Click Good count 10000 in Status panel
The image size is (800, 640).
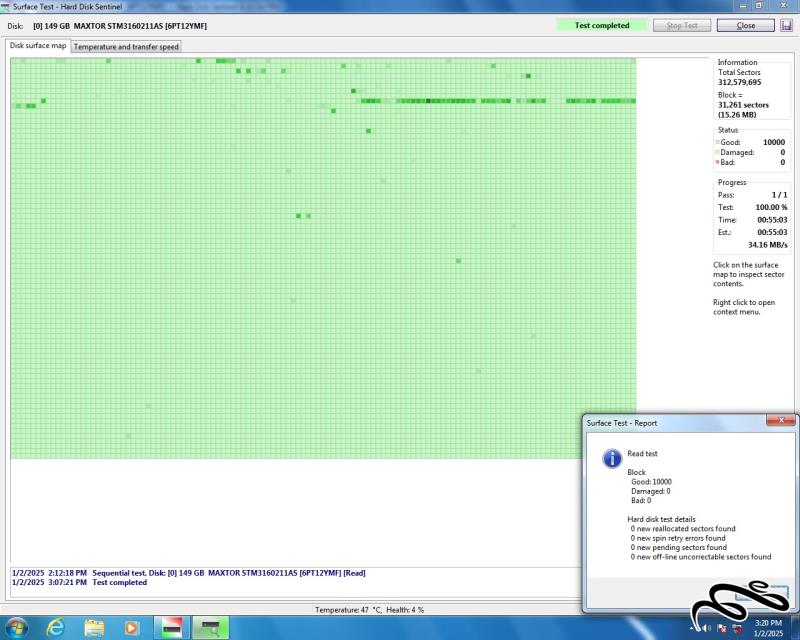774,142
